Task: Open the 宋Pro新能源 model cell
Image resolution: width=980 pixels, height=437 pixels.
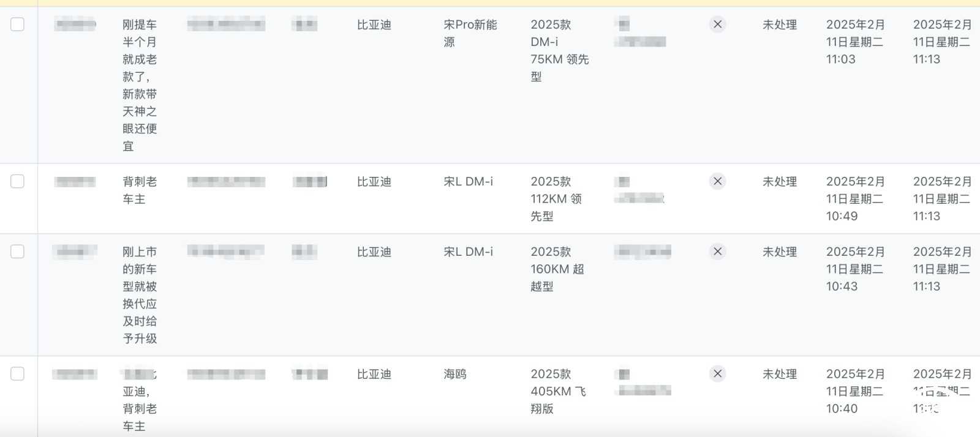Action: [x=470, y=33]
